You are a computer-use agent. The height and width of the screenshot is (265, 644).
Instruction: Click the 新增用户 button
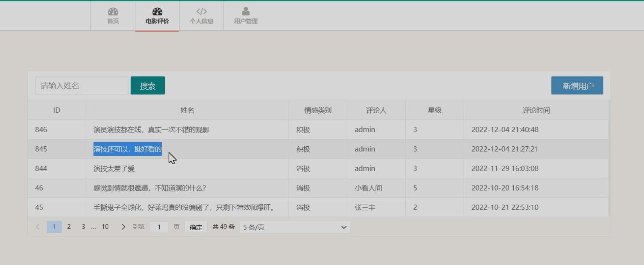[x=577, y=85]
